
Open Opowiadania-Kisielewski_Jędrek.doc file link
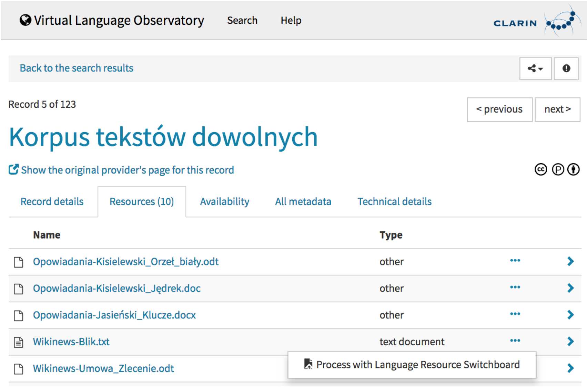[x=117, y=288]
